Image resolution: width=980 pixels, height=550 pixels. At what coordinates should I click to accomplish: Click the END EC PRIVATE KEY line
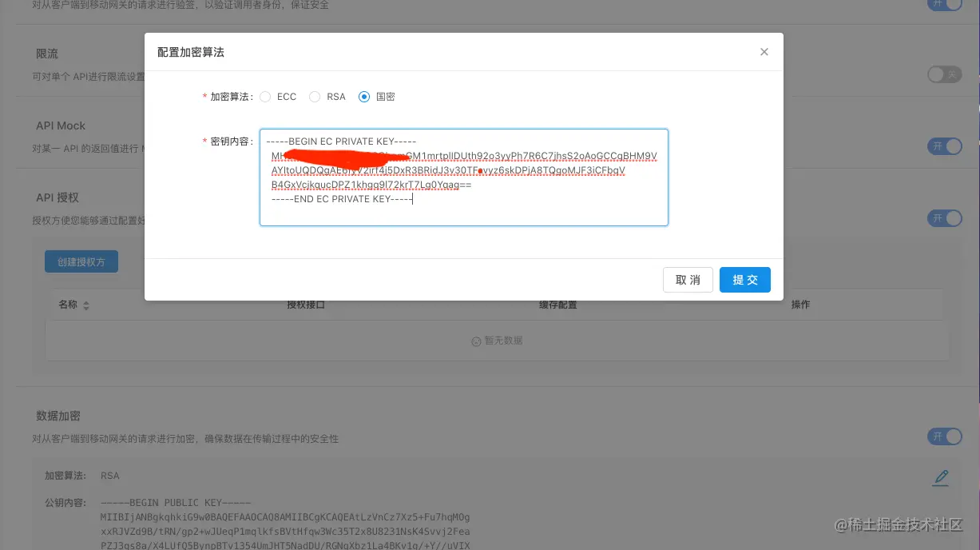(x=341, y=199)
